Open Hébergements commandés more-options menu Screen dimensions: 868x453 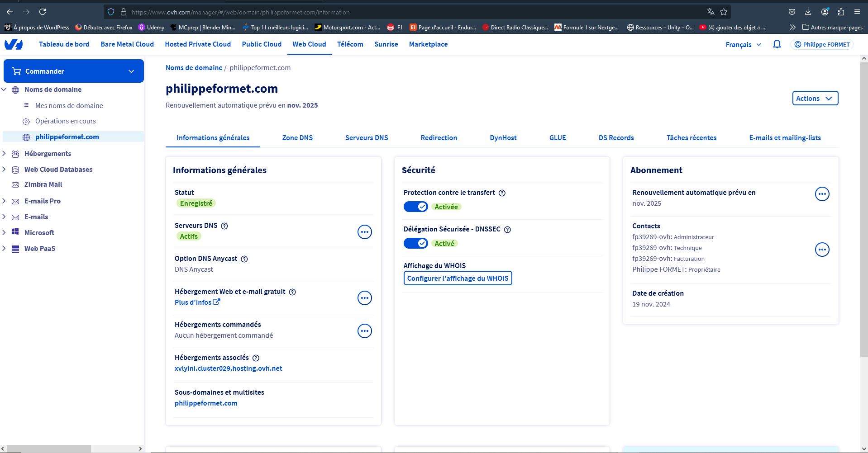(x=364, y=331)
